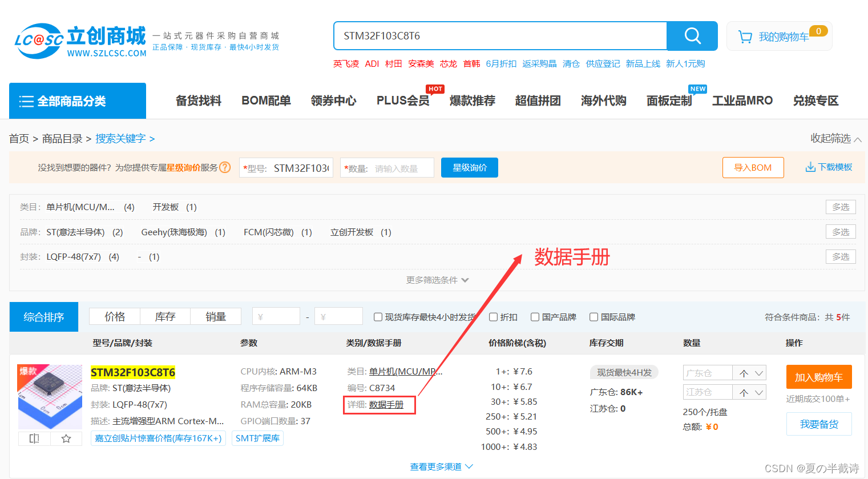Filter by category 开发板
868x479 pixels.
pyautogui.click(x=174, y=207)
